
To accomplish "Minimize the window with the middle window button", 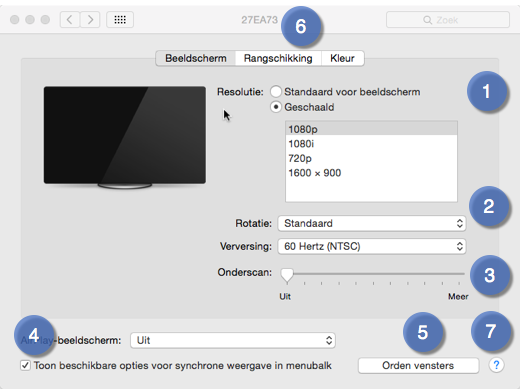I will pyautogui.click(x=30, y=20).
